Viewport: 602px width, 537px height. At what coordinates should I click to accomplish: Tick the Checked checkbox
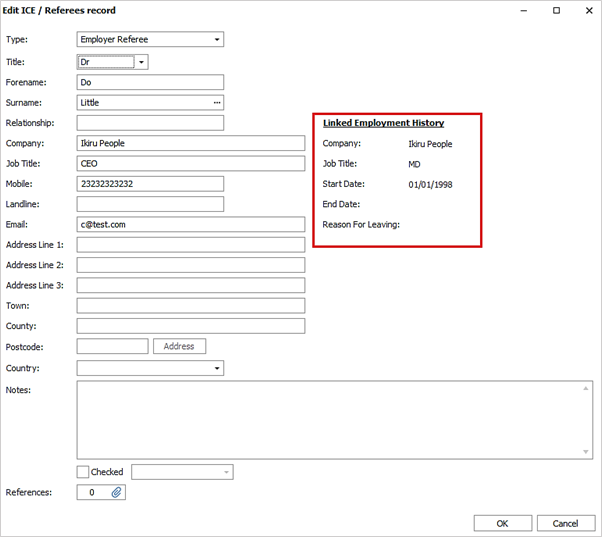pos(83,472)
